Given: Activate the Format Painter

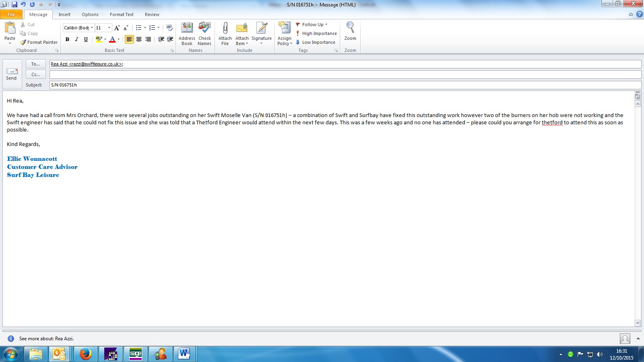Looking at the screenshot, I should pos(39,42).
